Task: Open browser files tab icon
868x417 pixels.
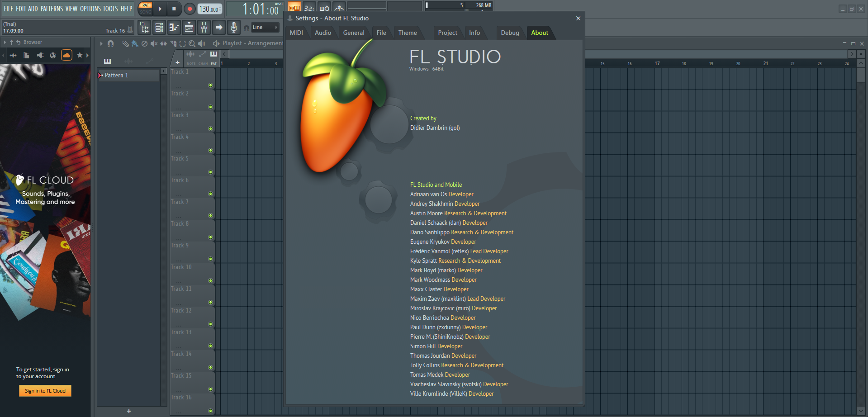Action: [26, 55]
